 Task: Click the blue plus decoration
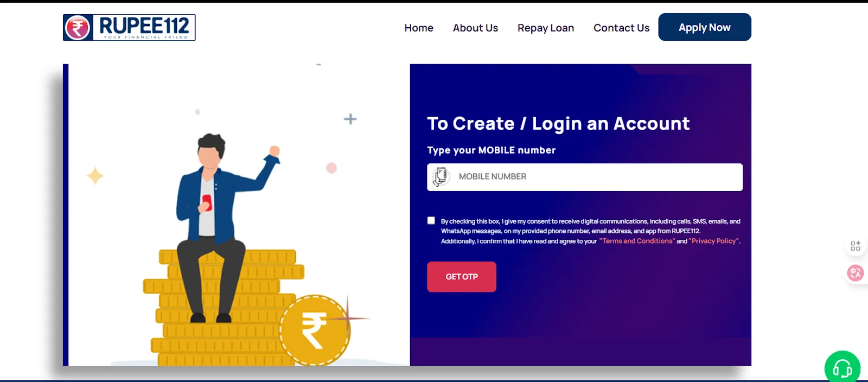pyautogui.click(x=350, y=119)
